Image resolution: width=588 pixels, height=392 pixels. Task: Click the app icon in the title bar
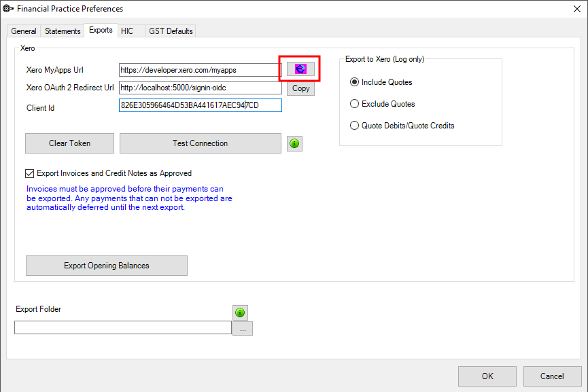[8, 8]
